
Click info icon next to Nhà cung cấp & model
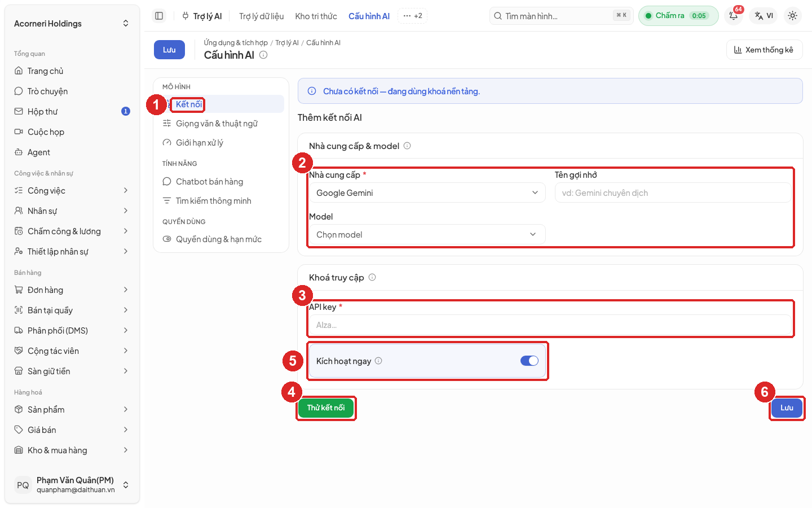click(407, 146)
